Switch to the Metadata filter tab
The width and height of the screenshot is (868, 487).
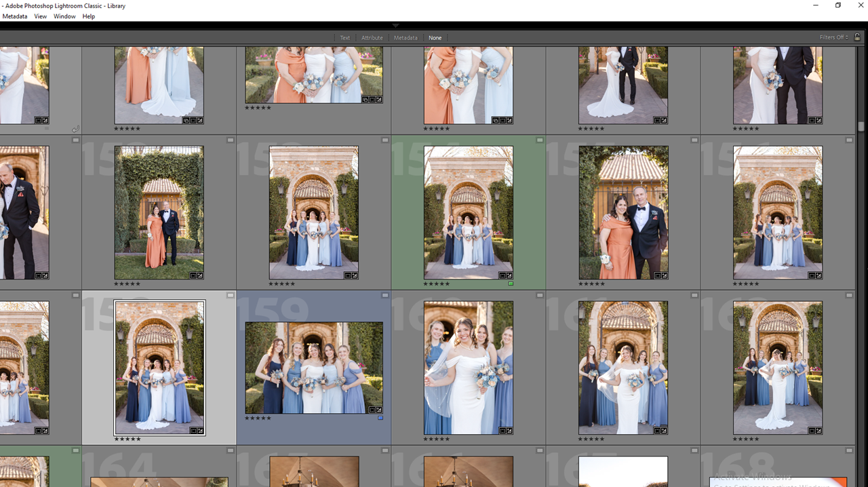coord(406,38)
